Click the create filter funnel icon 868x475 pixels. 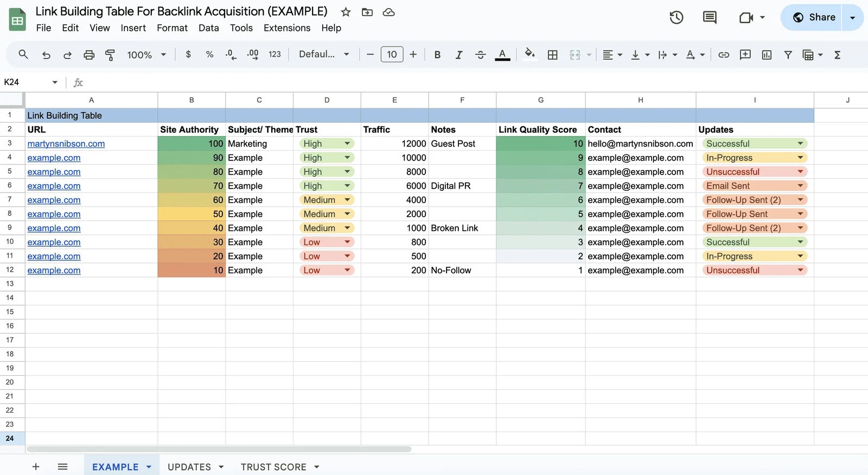coord(788,55)
